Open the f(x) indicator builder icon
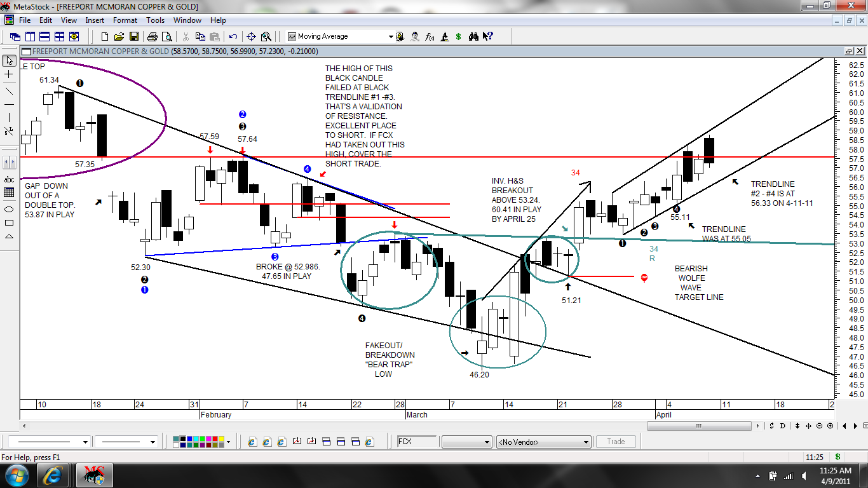 coord(430,36)
